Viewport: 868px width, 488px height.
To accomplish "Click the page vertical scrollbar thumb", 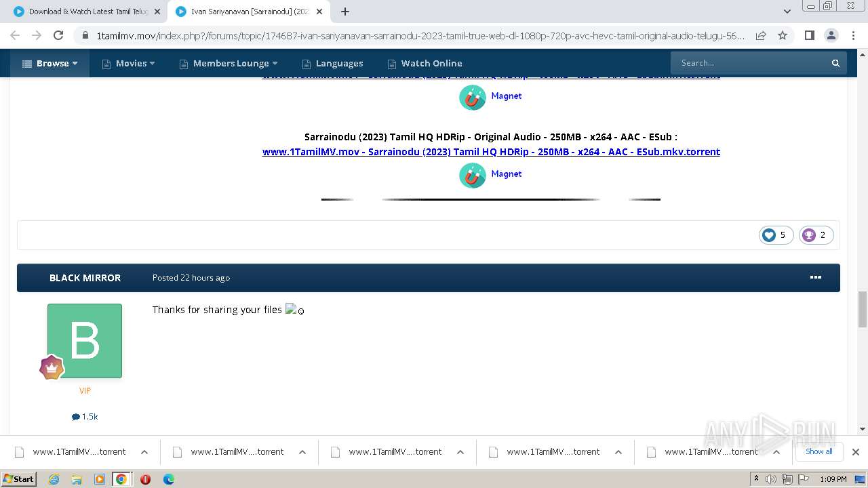I will tap(862, 309).
